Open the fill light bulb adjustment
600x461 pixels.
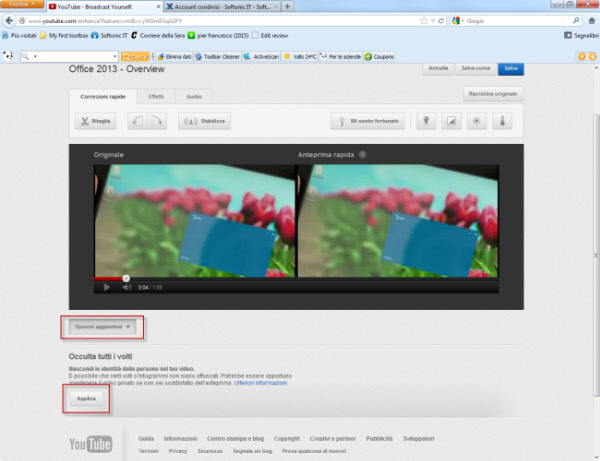click(426, 121)
